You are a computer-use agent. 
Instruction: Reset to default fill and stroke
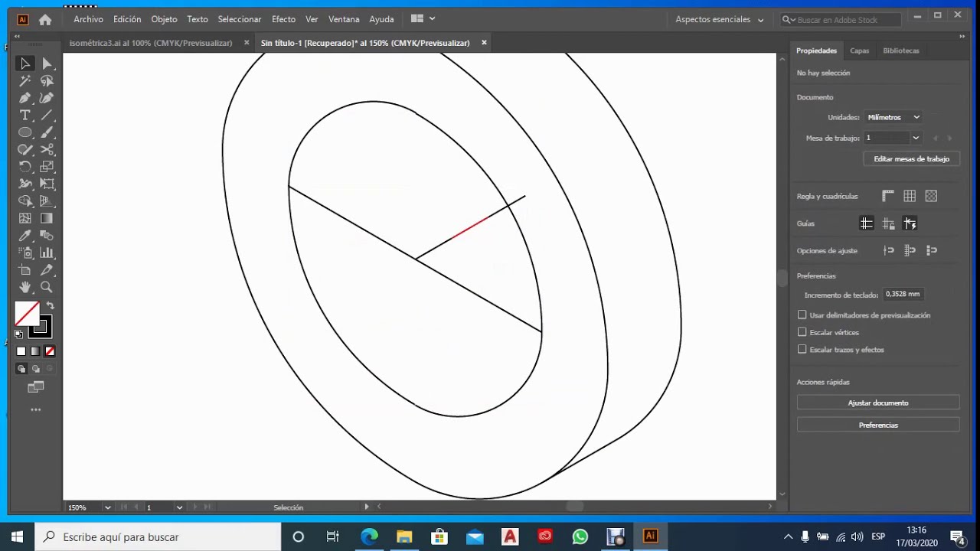[19, 334]
